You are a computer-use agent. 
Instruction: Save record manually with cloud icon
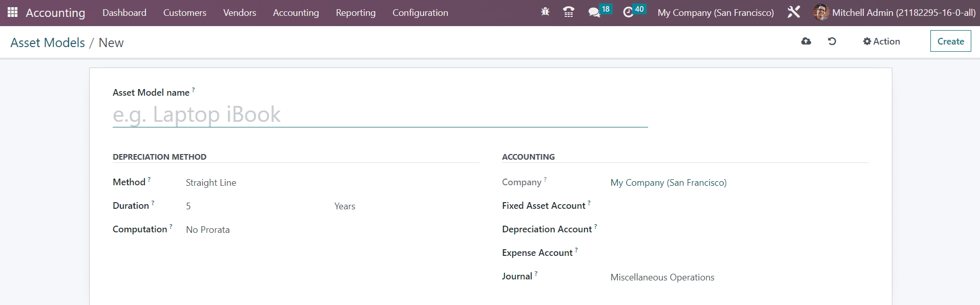(806, 41)
